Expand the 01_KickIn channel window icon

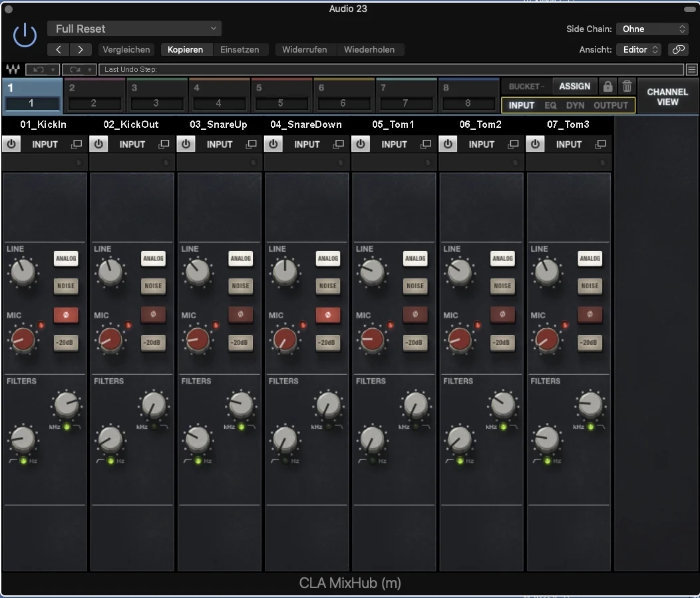[77, 144]
